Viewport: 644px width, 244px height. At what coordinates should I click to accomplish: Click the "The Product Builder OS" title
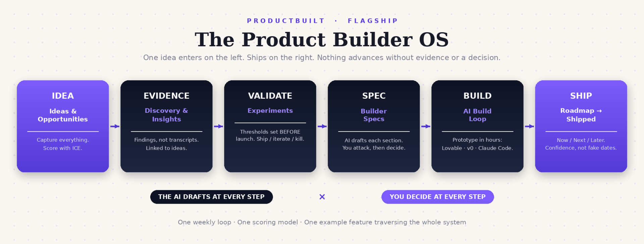pos(322,40)
